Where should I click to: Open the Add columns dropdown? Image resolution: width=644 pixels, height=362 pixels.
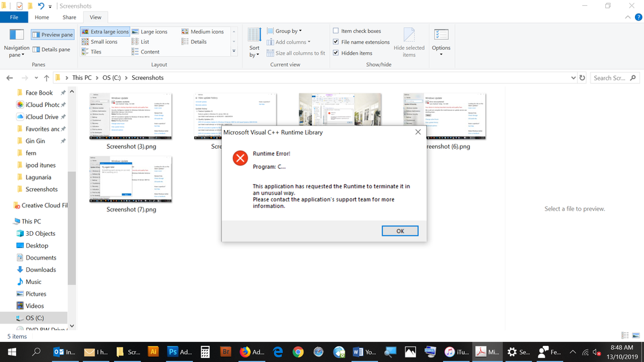pos(289,42)
